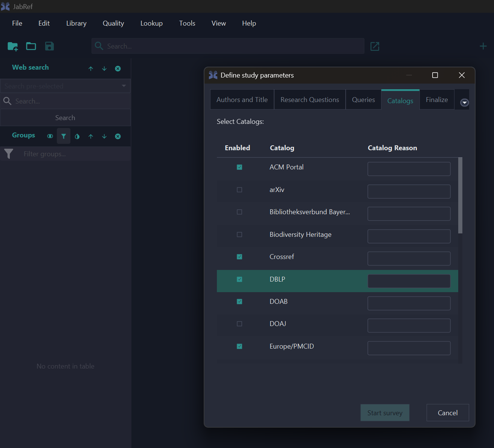Click the Cancel button
Screen dimensions: 494x448
448,413
